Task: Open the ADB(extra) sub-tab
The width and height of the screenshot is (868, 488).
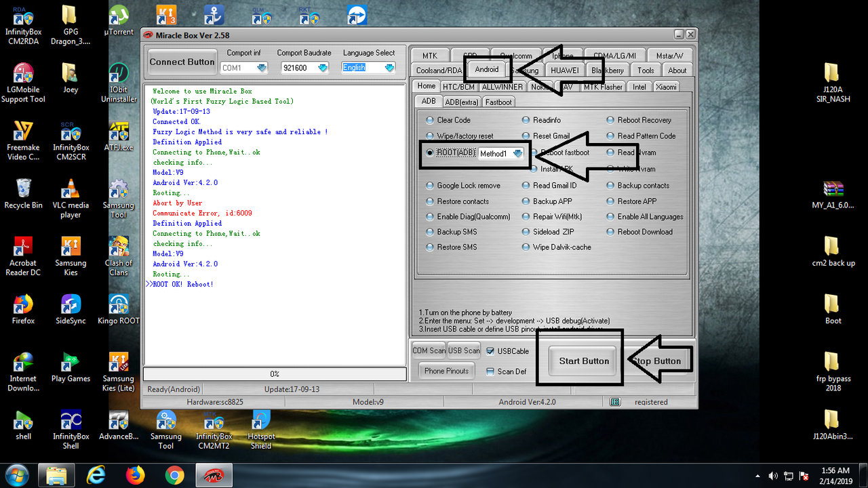Action: click(461, 102)
